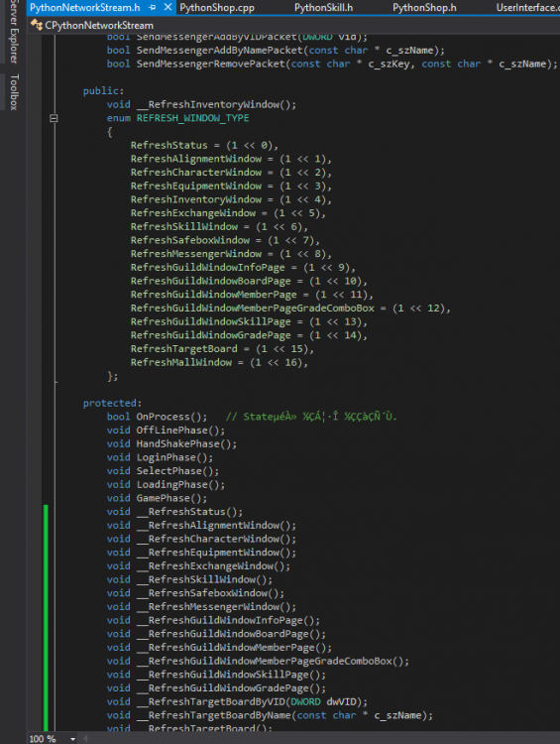
Task: Close the PythonNetworkStream.h tab
Action: tap(168, 8)
